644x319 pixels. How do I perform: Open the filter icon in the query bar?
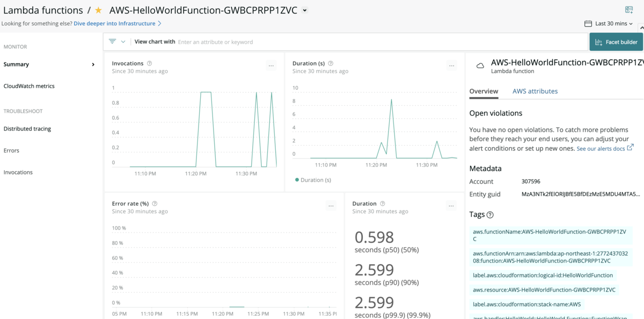coord(113,41)
